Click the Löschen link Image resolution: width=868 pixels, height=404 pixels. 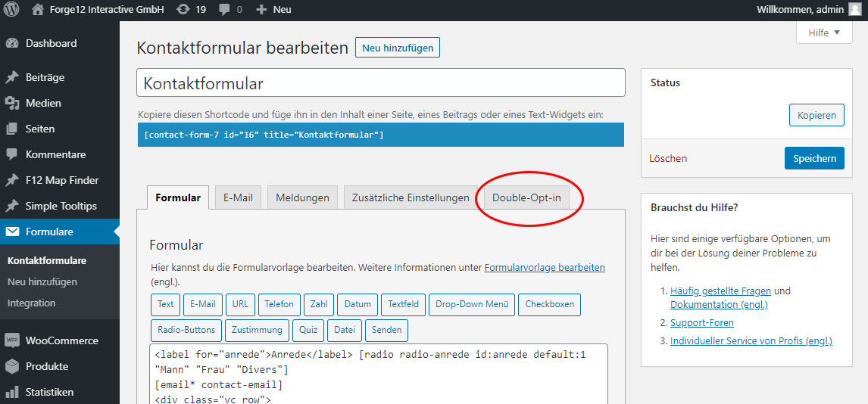pos(668,159)
